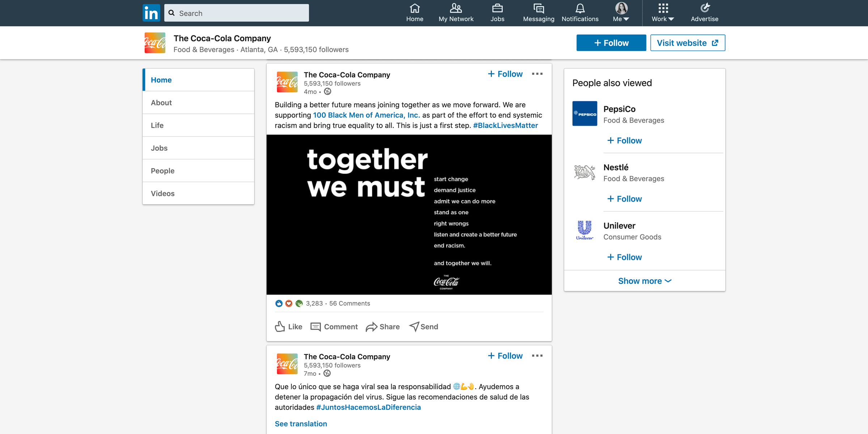This screenshot has height=434, width=868.
Task: Send the first post
Action: tap(424, 327)
